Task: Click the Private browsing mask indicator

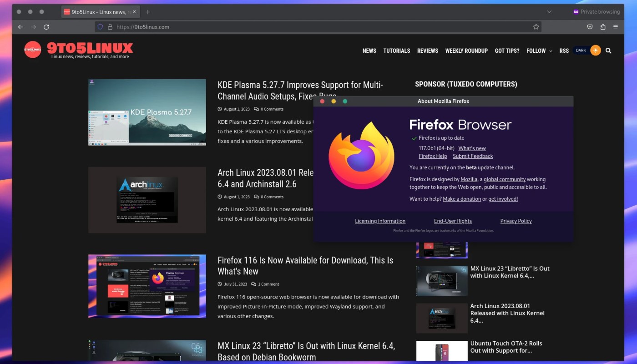Action: (596, 12)
